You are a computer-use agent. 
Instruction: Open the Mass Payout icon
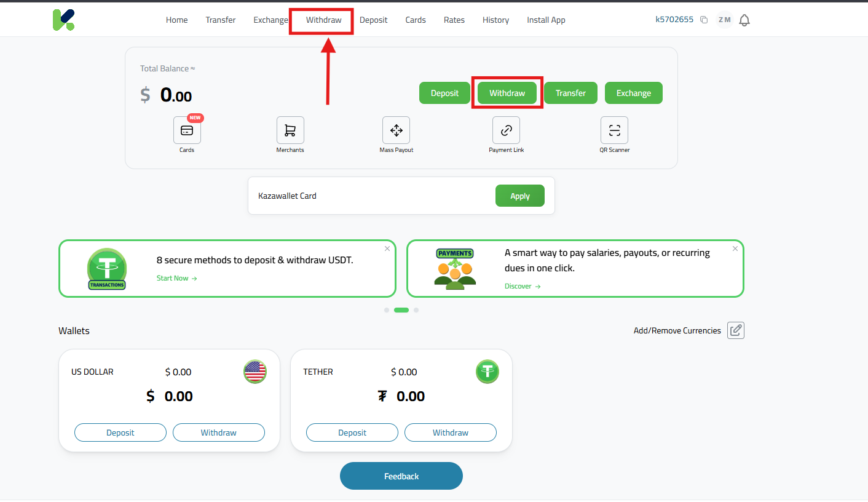point(396,130)
